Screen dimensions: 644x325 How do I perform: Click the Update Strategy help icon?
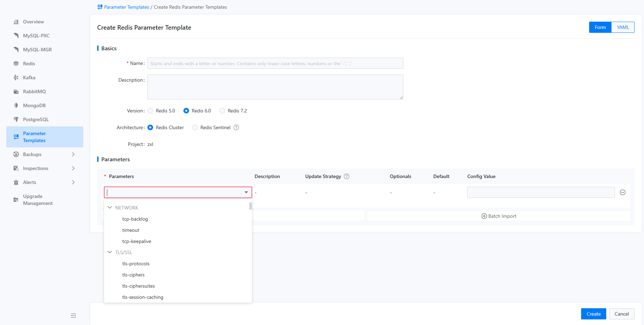point(346,176)
